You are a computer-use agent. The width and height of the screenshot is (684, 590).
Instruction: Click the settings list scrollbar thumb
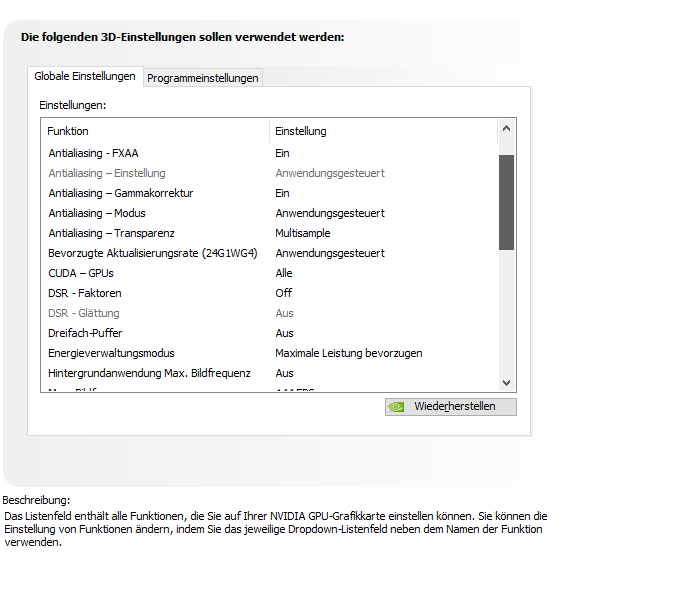(506, 202)
